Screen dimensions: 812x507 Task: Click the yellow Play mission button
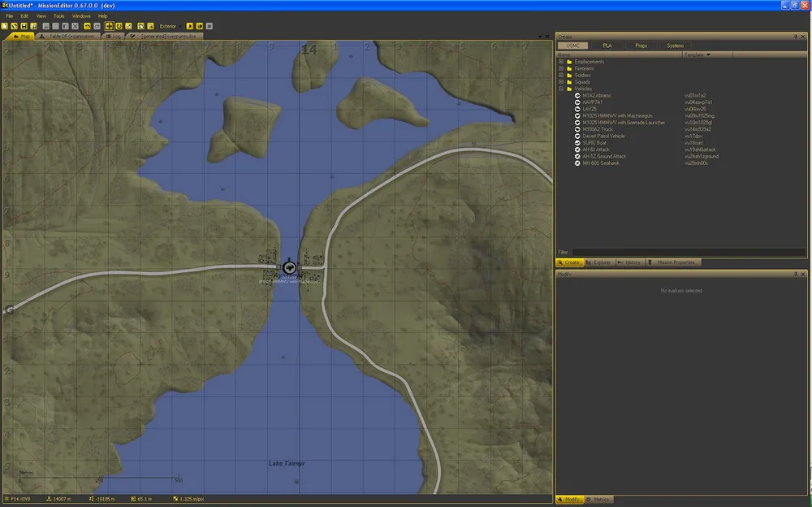coord(190,26)
